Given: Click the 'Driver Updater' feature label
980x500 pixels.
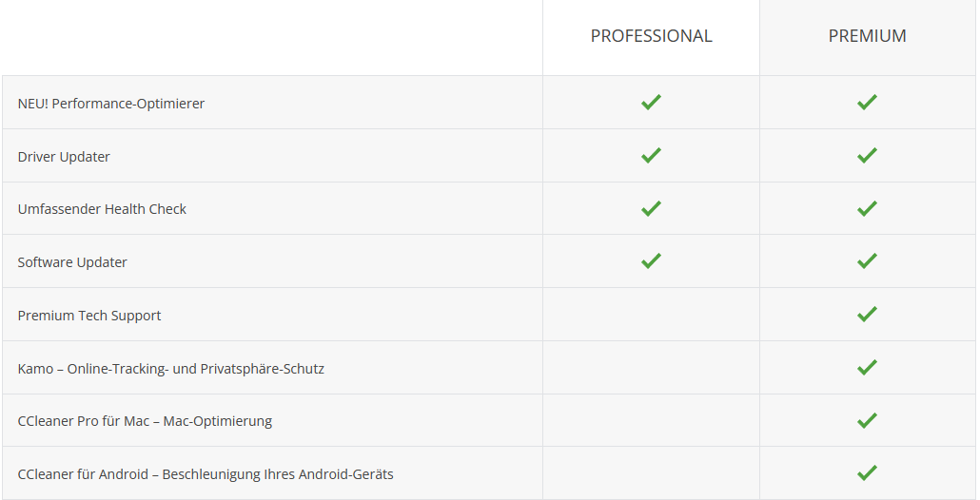Looking at the screenshot, I should [64, 156].
